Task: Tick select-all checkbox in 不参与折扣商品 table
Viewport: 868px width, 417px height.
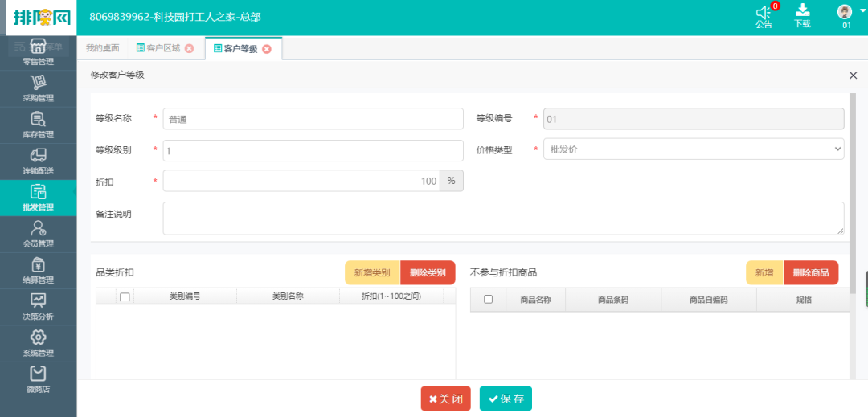Action: (x=488, y=300)
